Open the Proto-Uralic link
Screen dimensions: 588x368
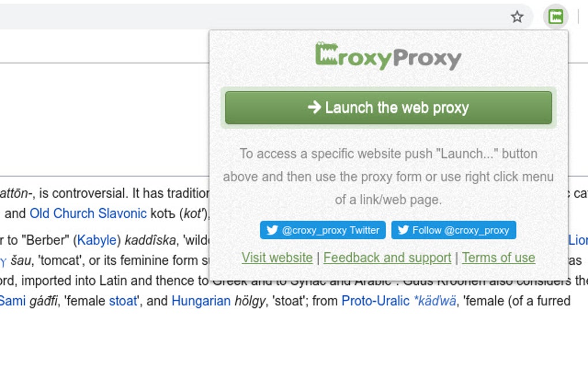click(375, 301)
